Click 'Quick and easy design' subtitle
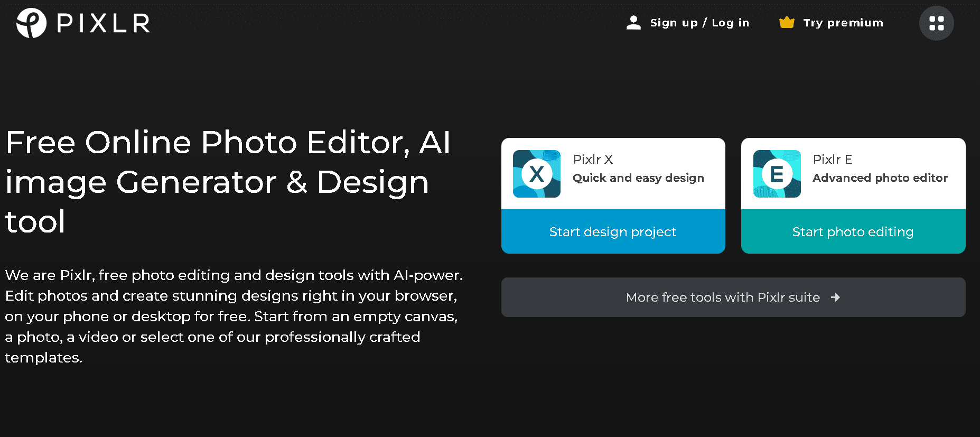 pos(638,178)
